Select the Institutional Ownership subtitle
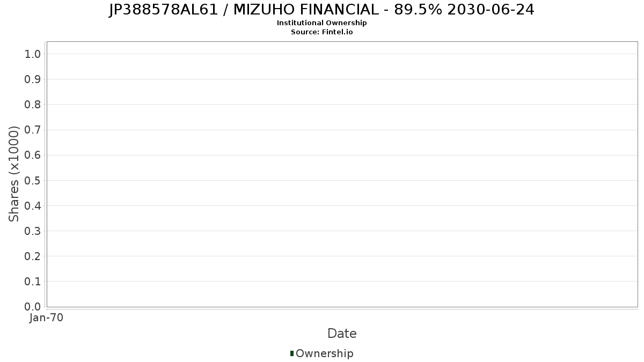This screenshot has width=644, height=362. (x=321, y=23)
